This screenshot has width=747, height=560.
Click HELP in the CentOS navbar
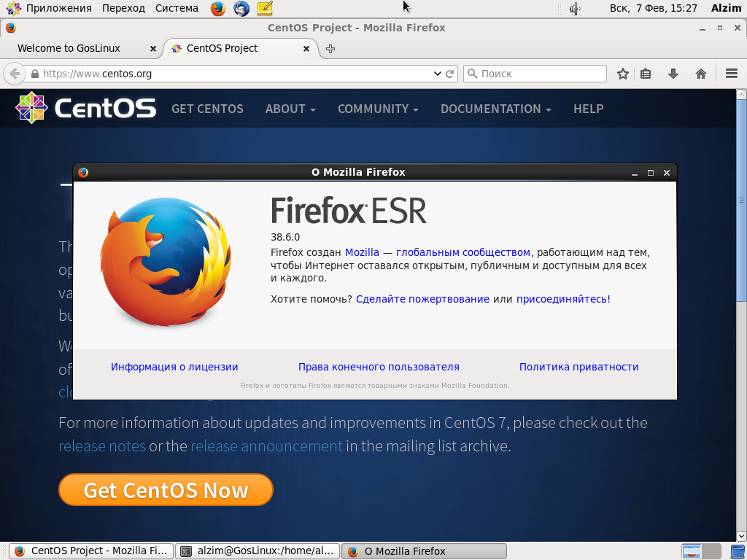[589, 109]
